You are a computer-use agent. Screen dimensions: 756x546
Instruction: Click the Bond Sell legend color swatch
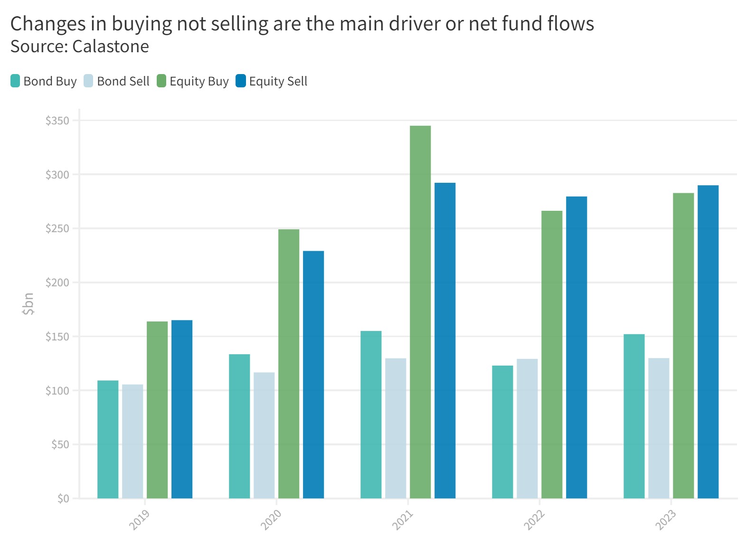88,81
